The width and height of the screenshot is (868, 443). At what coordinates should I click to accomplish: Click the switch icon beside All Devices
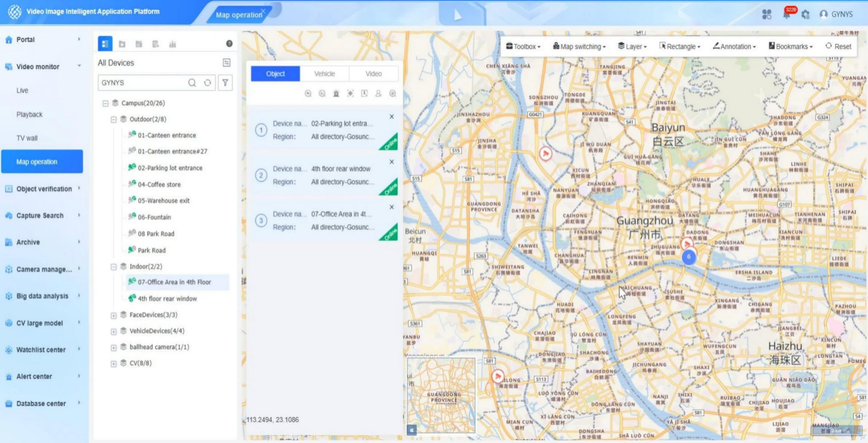coord(227,62)
